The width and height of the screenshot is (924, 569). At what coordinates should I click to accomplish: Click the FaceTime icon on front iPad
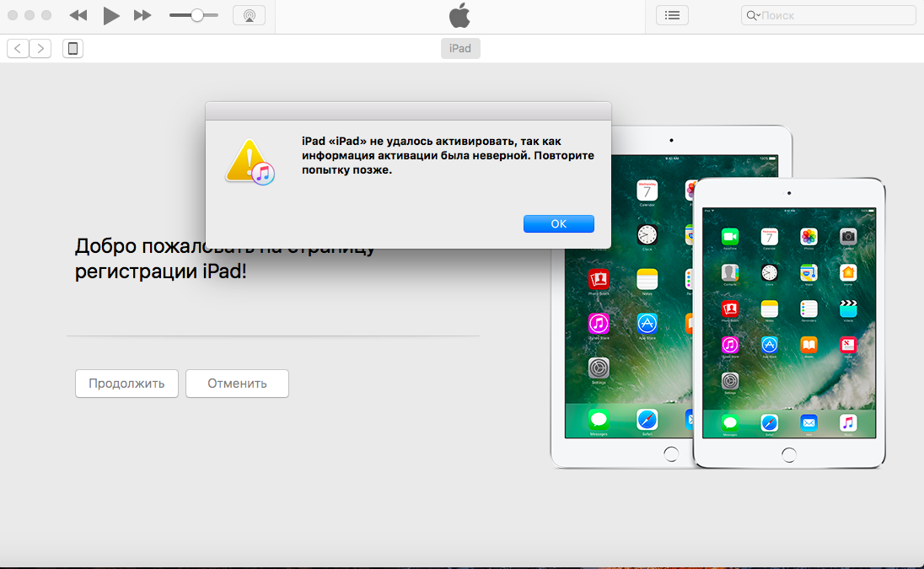(730, 237)
